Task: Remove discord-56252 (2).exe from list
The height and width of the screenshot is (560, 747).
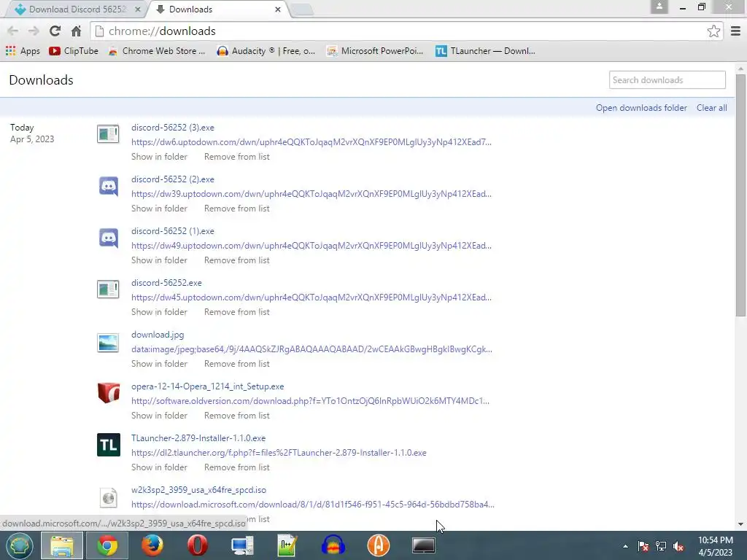Action: [x=237, y=209]
